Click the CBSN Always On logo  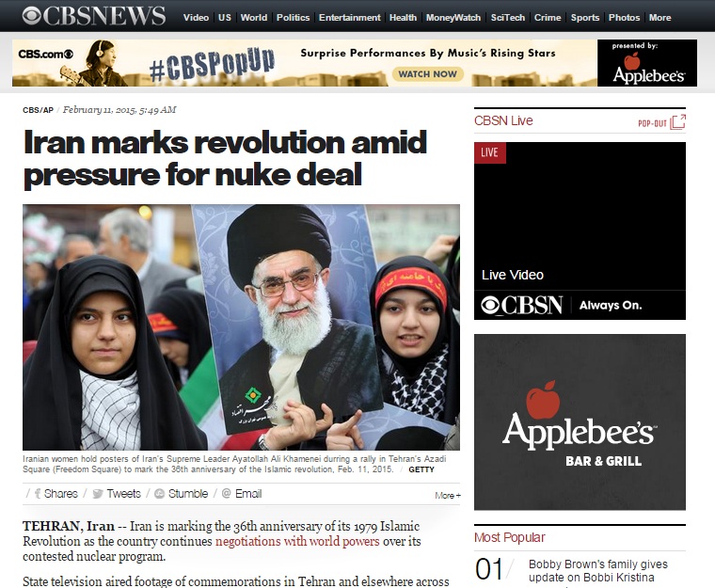click(x=521, y=305)
